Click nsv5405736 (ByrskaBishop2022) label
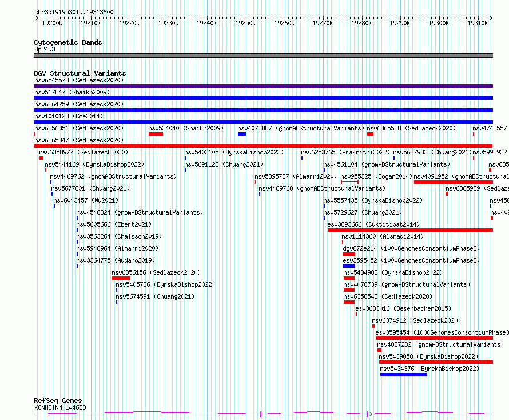Screen dimensions: 509x420 (165, 284)
